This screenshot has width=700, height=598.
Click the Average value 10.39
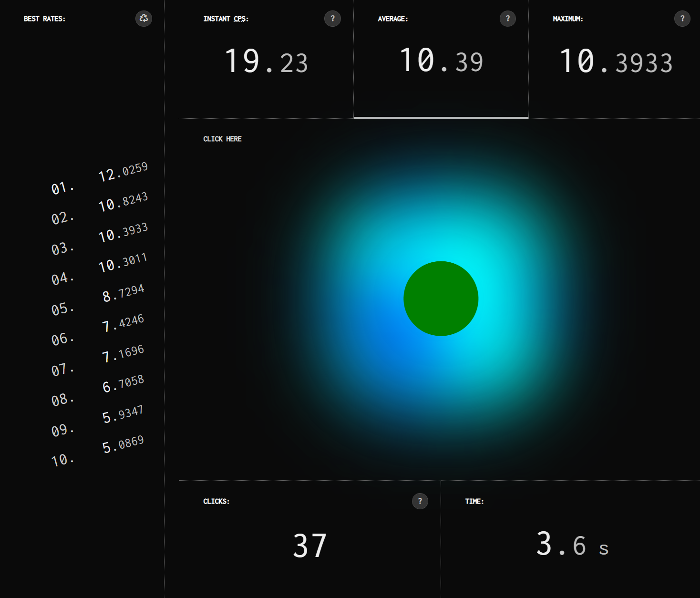(442, 61)
